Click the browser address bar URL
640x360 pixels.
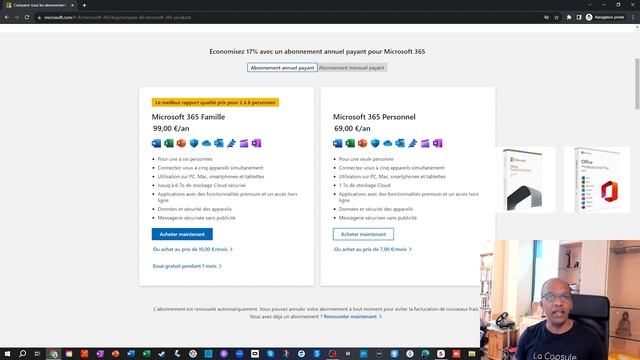118,18
